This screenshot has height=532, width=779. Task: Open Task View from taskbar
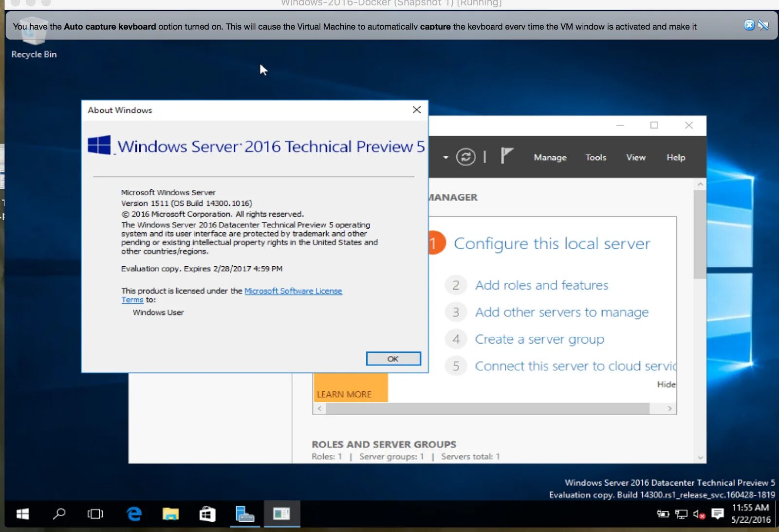(x=95, y=514)
